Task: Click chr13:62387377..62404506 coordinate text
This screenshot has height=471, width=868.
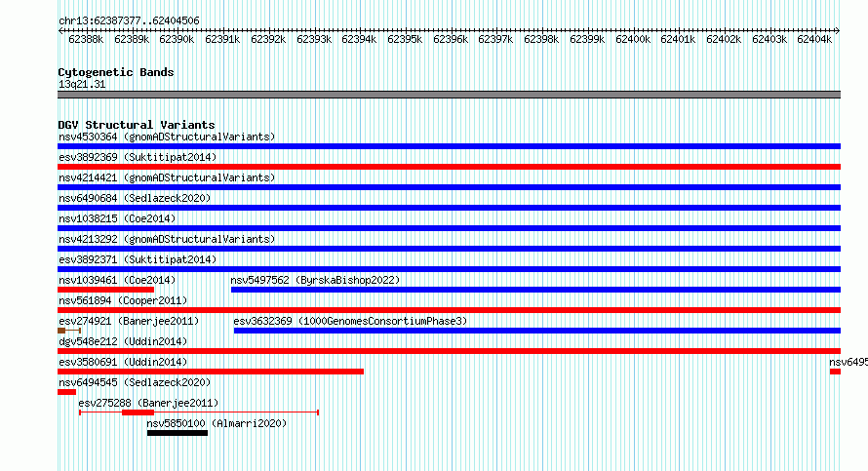Action: point(129,20)
